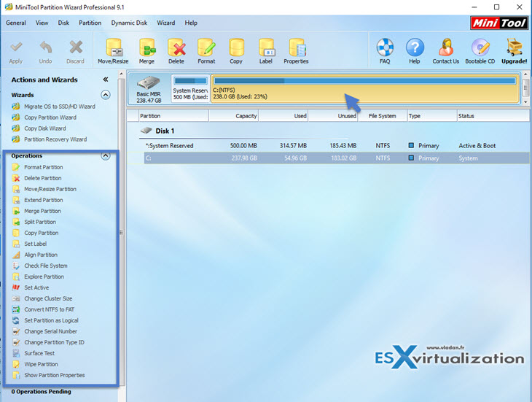The image size is (532, 402).
Task: Click the Copy toolbar icon
Action: pos(236,52)
